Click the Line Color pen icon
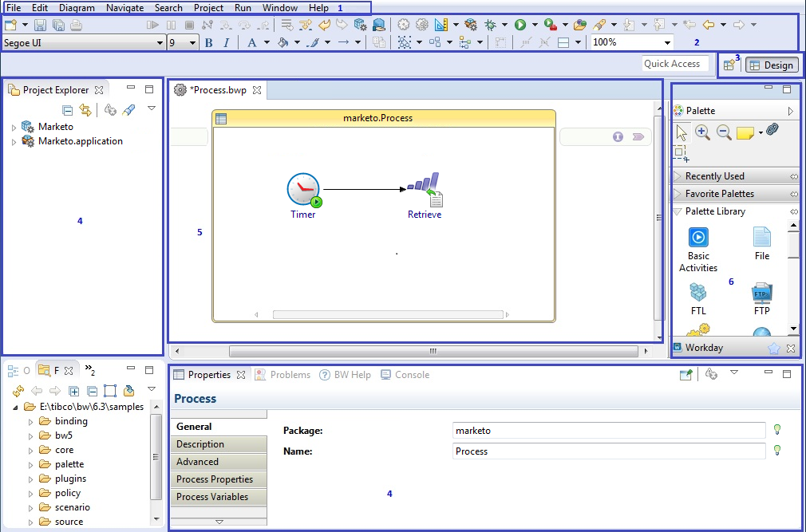806x532 pixels. (x=313, y=43)
